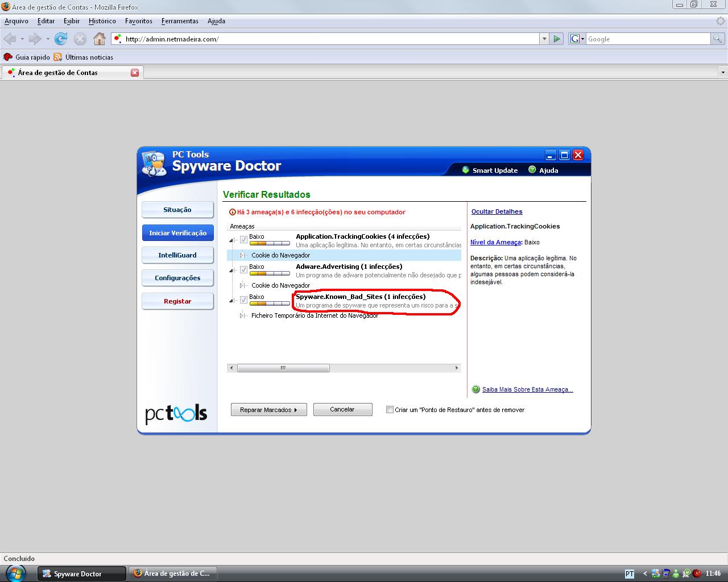Viewport: 728px width, 582px height.
Task: Open Windows Start orb
Action: tap(15, 573)
